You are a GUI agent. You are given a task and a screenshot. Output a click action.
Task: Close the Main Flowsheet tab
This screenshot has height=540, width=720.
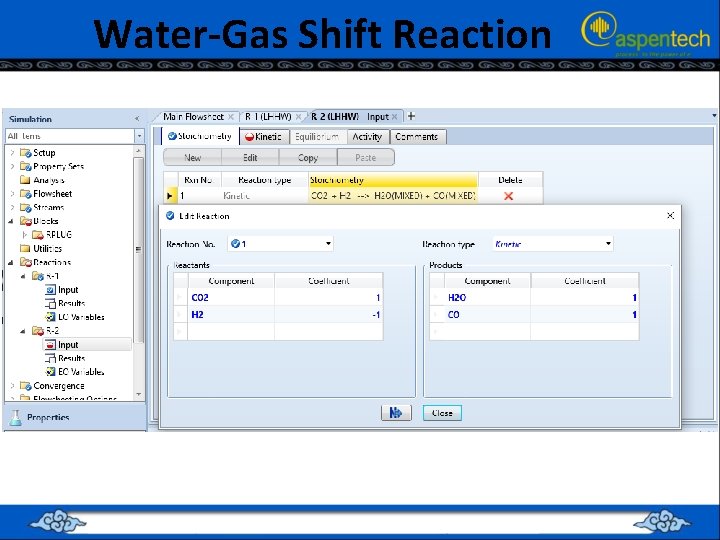231,117
